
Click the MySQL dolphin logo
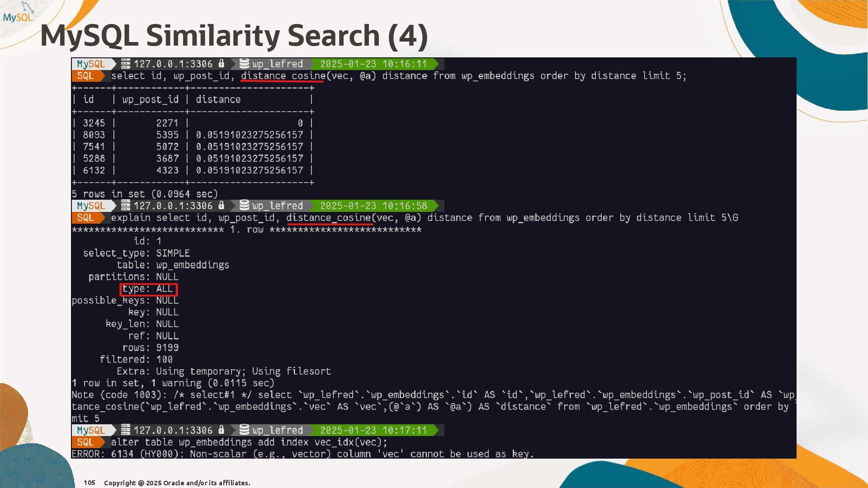click(19, 14)
